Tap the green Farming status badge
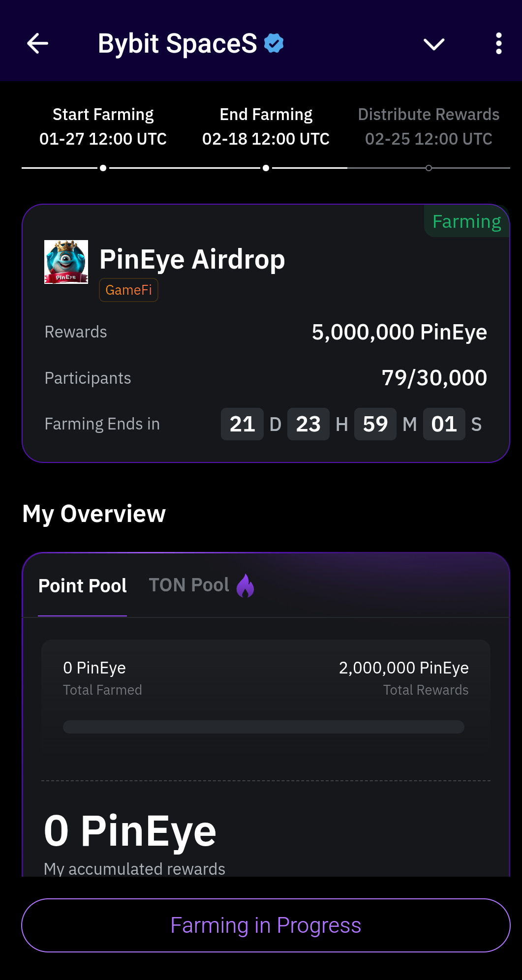The width and height of the screenshot is (522, 980). [x=466, y=221]
